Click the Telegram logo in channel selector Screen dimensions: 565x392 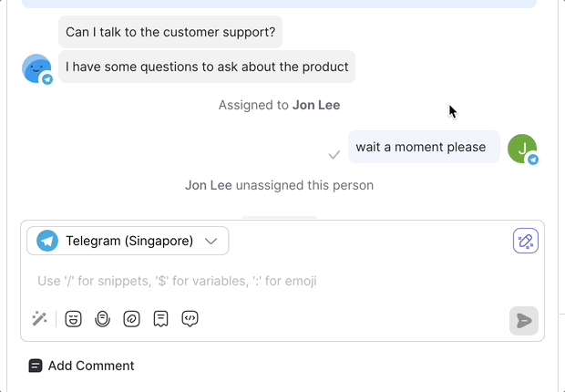tap(47, 241)
